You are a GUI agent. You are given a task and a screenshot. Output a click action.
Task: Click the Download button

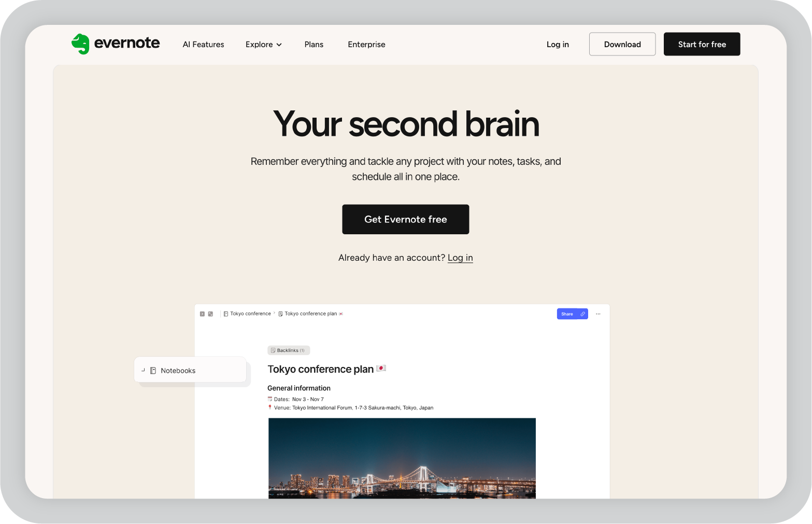(622, 44)
